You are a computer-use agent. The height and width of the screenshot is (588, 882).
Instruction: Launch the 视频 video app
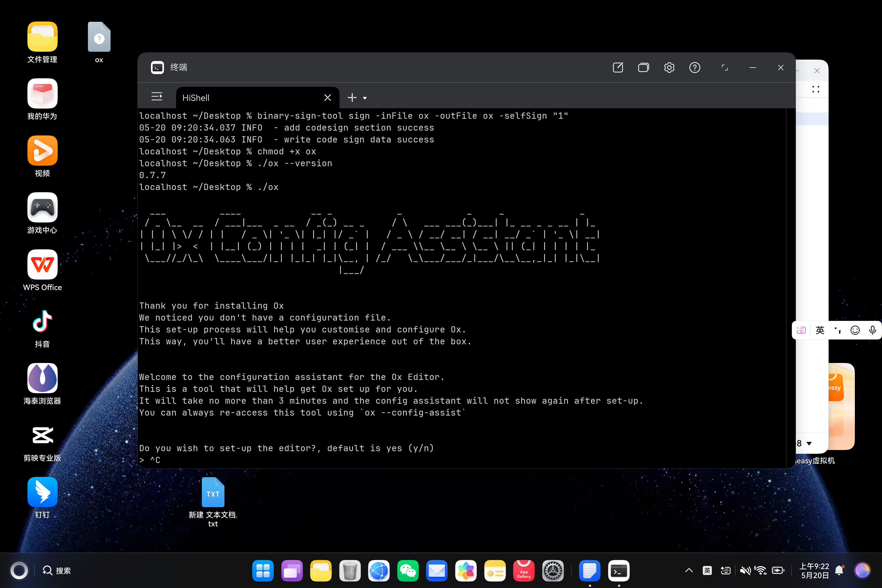[42, 156]
